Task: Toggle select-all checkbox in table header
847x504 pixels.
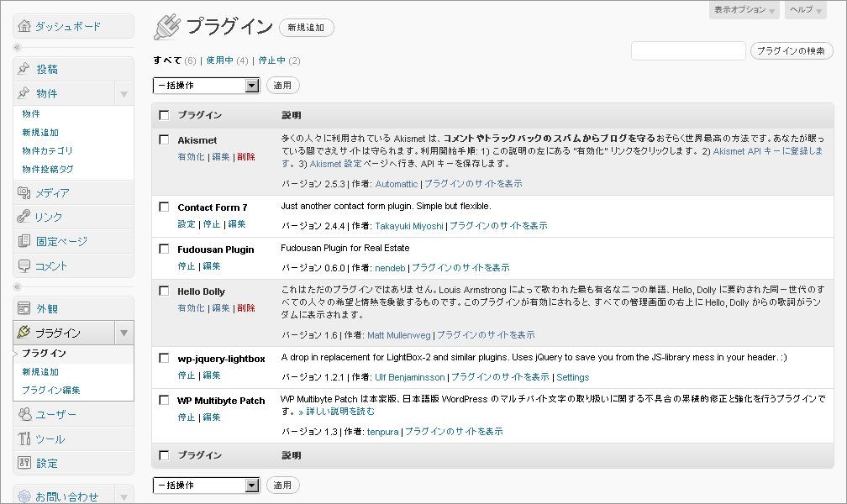Action: (164, 115)
